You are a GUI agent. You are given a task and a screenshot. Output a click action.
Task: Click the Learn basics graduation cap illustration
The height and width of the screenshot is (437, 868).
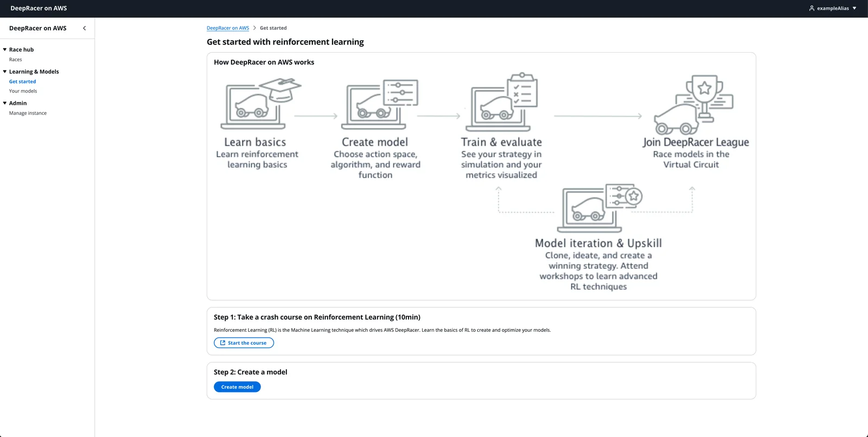click(261, 103)
